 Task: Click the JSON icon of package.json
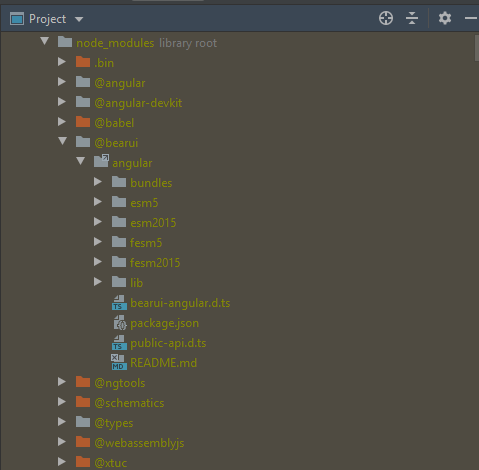(120, 323)
